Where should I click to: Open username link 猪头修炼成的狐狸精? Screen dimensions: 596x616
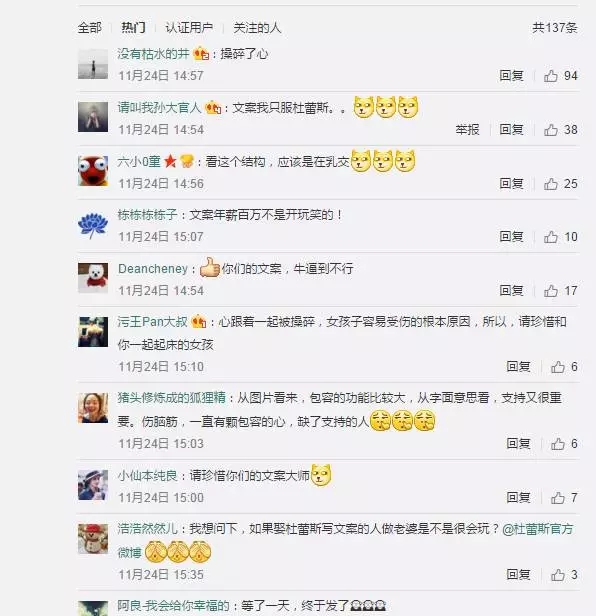tap(171, 398)
